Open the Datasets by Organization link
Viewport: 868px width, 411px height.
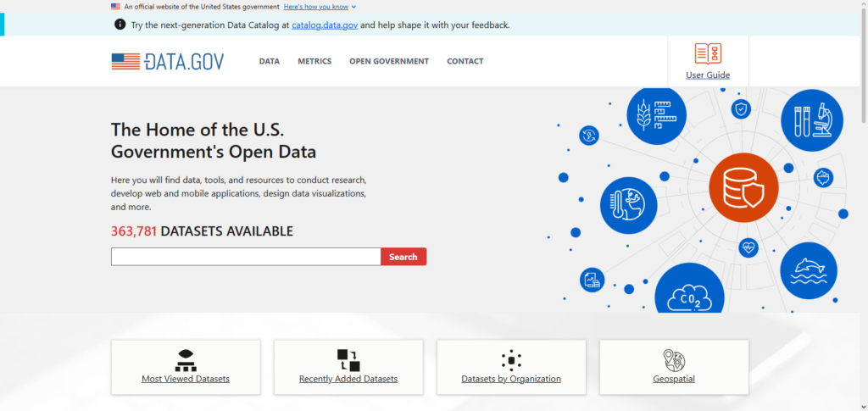[x=511, y=379]
